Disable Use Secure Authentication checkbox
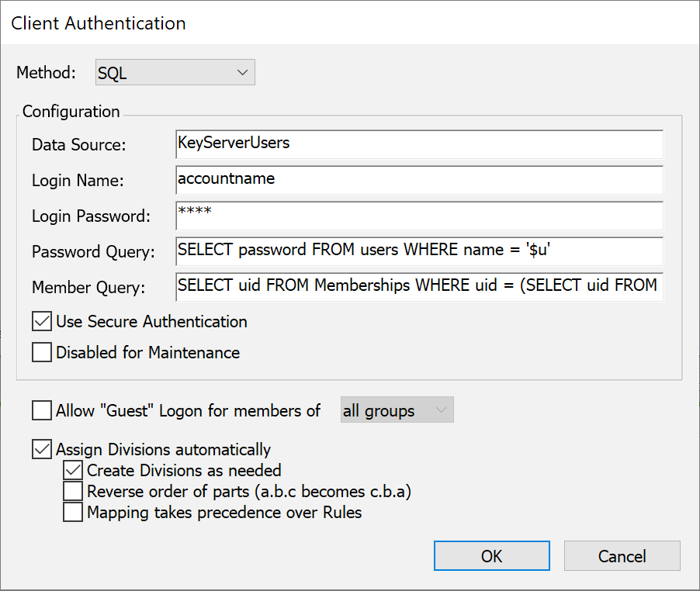 [x=42, y=321]
